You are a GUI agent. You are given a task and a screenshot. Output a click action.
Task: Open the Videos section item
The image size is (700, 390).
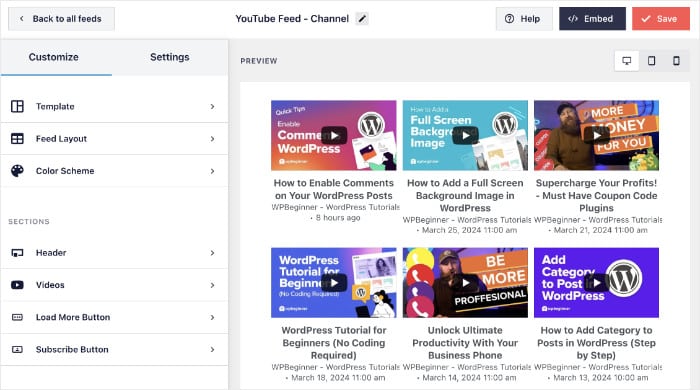point(114,285)
